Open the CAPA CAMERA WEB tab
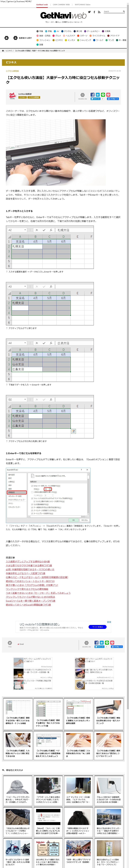Viewport: 129px width, 868px height. pos(61,5)
